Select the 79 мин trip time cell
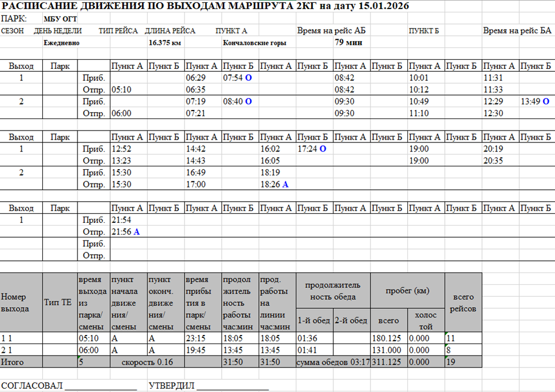The image size is (555, 392). coord(346,43)
